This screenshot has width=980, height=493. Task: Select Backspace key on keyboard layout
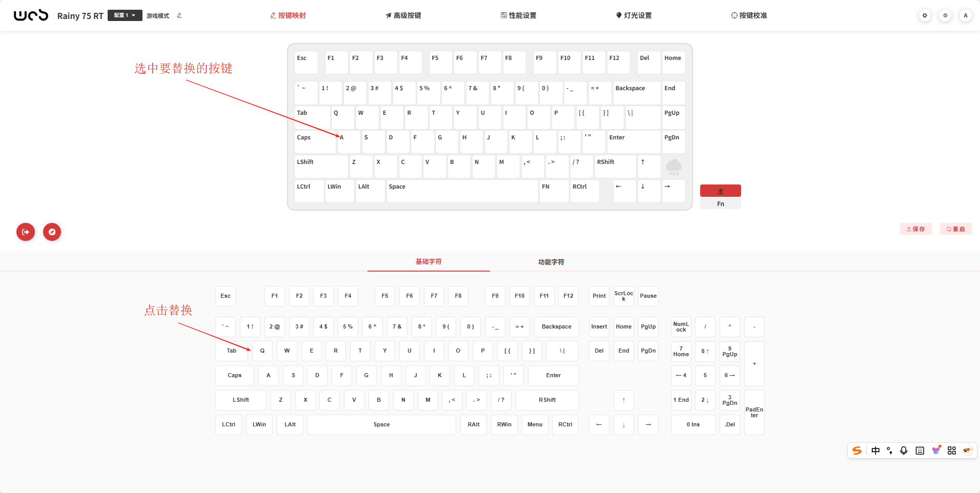click(637, 92)
